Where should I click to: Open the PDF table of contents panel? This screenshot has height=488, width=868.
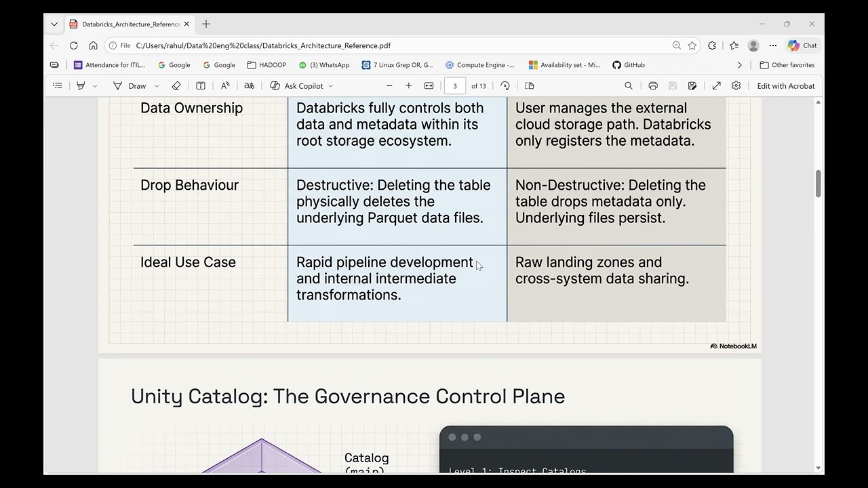click(58, 86)
